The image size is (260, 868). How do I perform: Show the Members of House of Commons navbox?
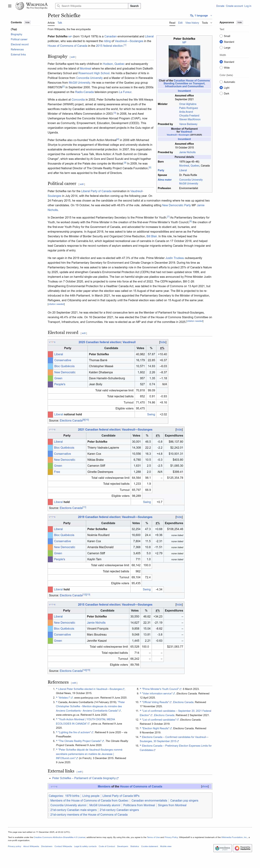pos(205,787)
